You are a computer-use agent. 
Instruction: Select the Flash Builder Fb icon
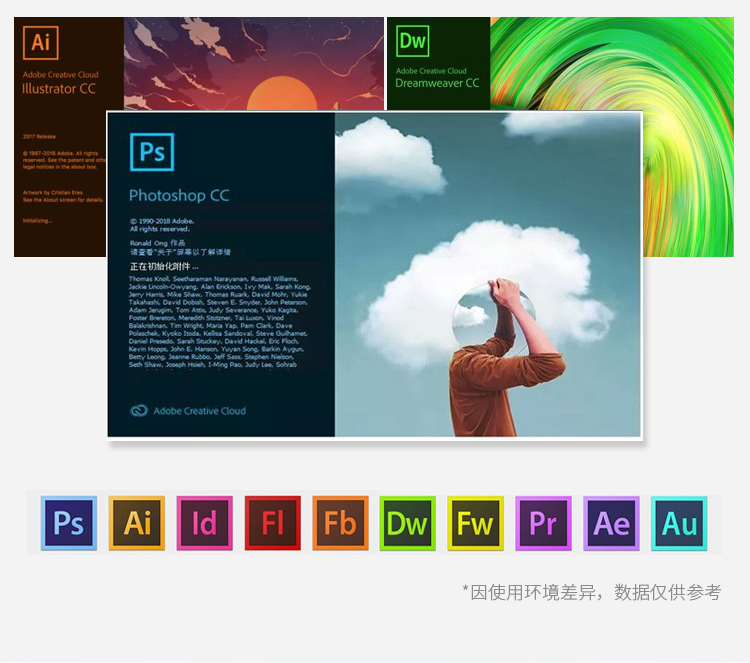(x=340, y=523)
